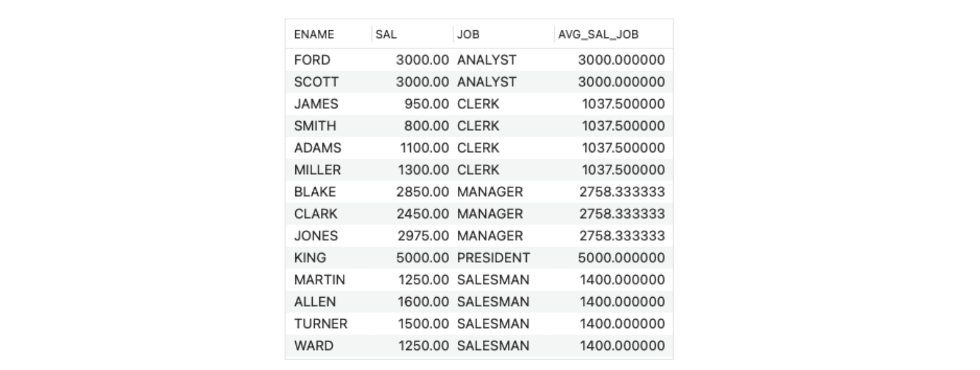This screenshot has width=980, height=370.
Task: Select the MARTIN name cell
Action: [x=320, y=280]
